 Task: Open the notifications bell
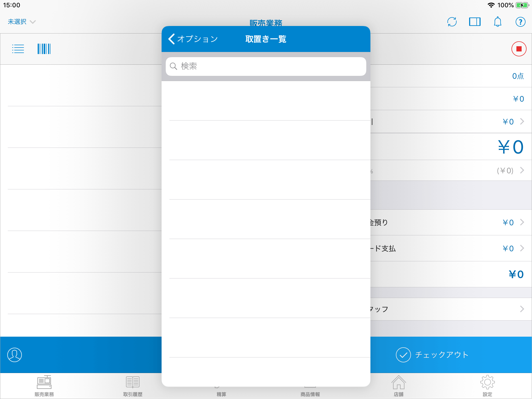[x=498, y=22]
